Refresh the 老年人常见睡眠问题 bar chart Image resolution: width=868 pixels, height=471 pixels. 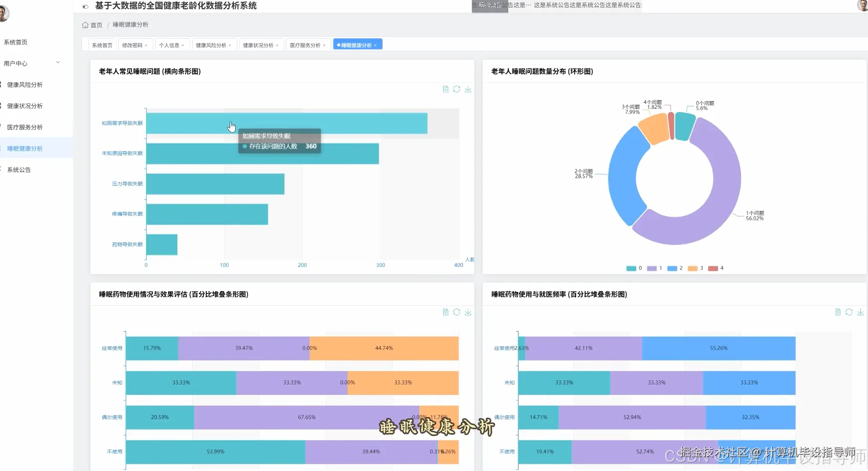(x=457, y=89)
